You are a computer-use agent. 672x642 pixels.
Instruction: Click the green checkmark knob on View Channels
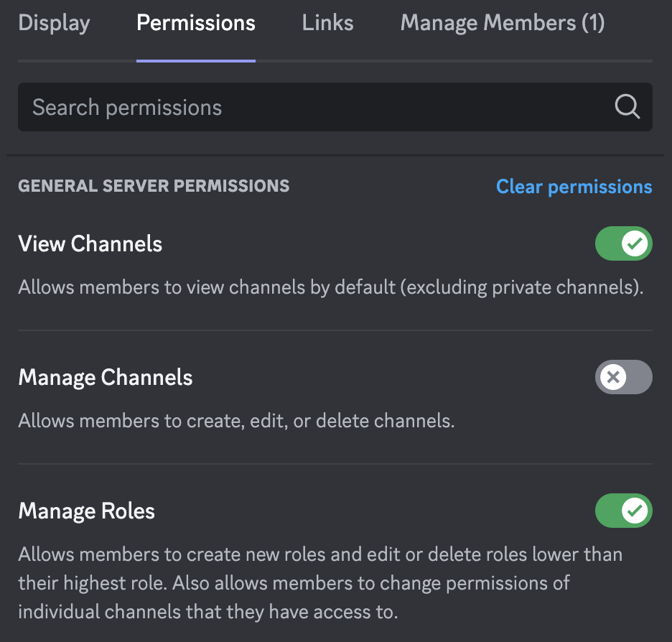[x=634, y=243]
